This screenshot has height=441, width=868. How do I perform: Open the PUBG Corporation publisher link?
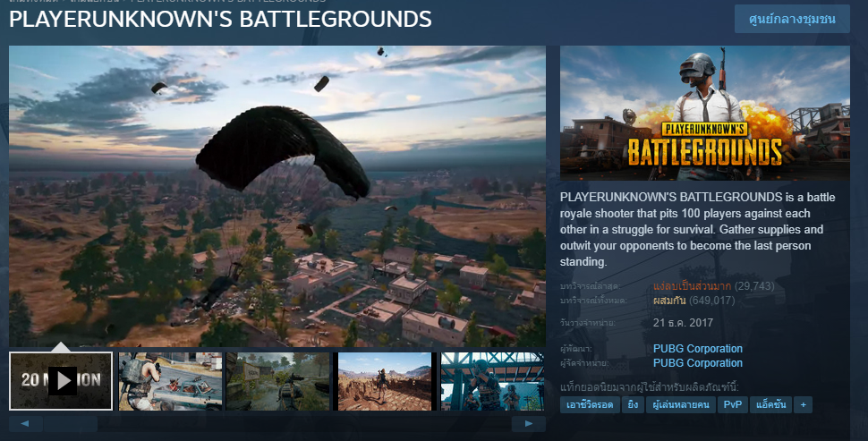pyautogui.click(x=697, y=363)
